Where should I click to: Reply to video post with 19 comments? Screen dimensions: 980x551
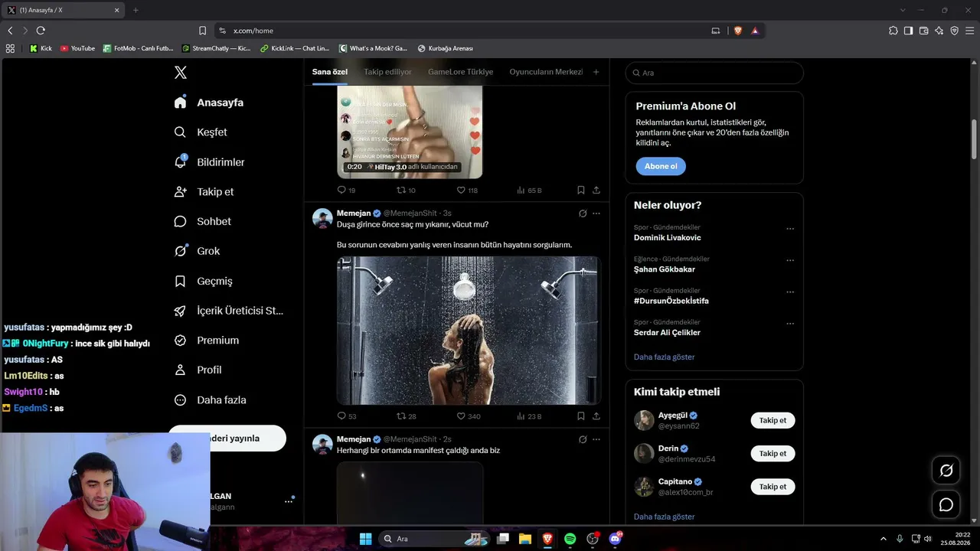347,190
